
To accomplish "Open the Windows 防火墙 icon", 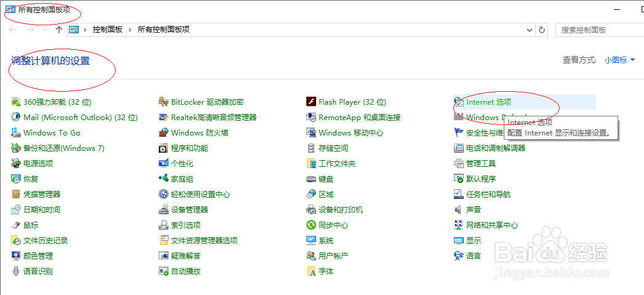I will [164, 132].
